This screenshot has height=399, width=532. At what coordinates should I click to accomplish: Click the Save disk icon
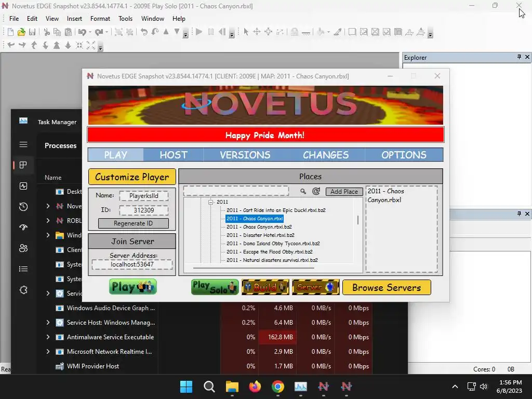(x=32, y=32)
